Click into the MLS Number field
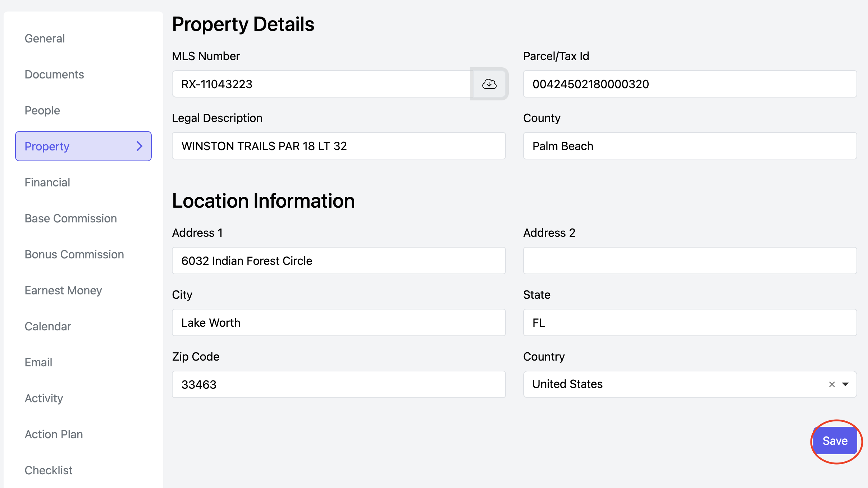 click(321, 84)
